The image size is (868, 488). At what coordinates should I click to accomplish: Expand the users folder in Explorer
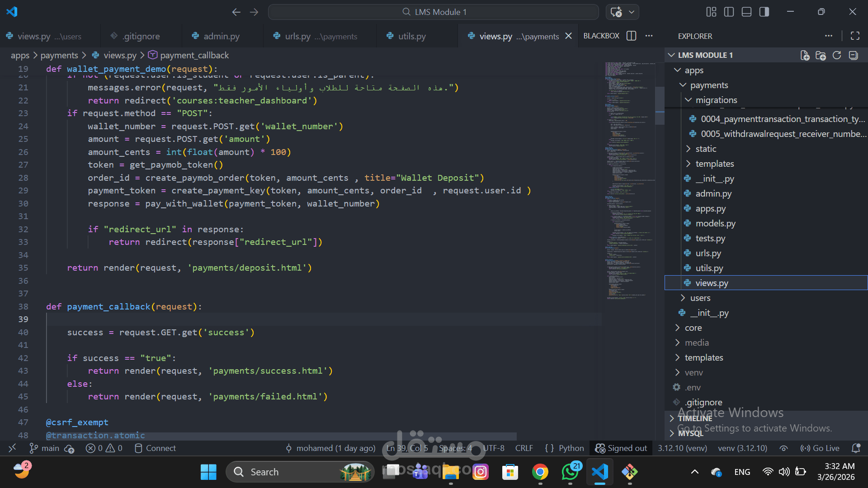point(700,298)
